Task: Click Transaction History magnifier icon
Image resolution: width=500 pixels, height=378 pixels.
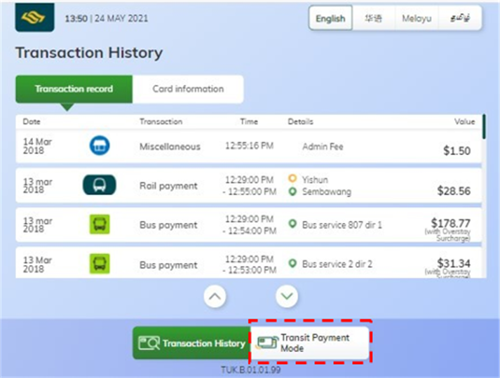Action: point(149,343)
